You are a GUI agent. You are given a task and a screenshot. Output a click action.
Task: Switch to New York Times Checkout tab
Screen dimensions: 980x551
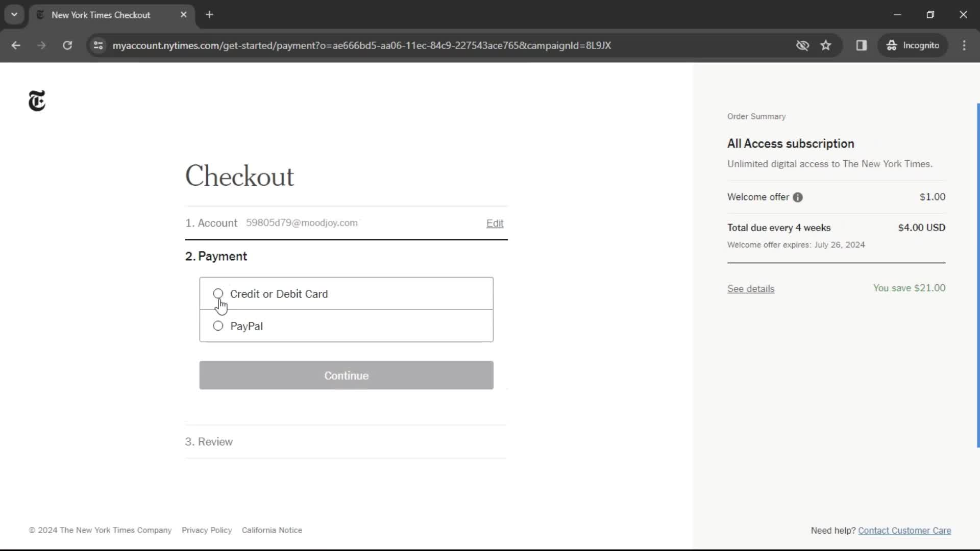pos(111,15)
